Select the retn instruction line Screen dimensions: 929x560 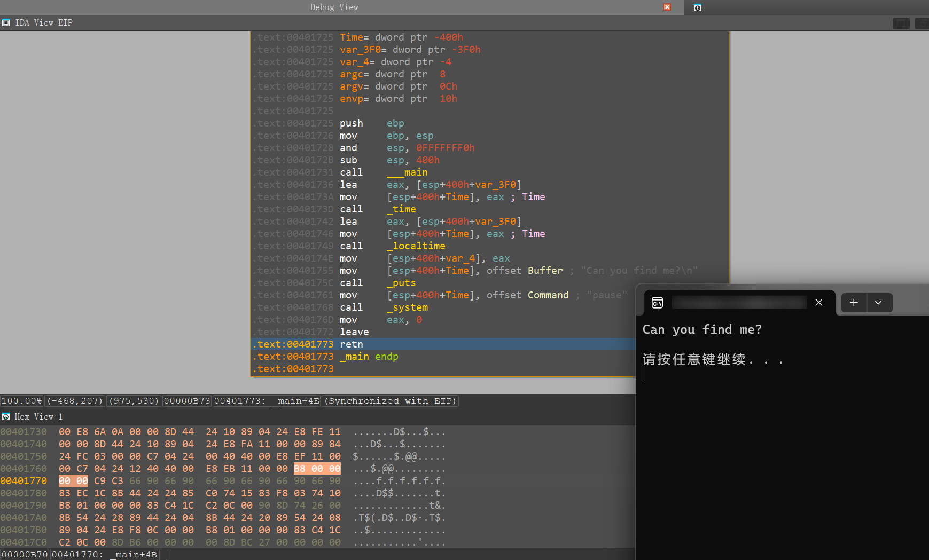pyautogui.click(x=351, y=344)
